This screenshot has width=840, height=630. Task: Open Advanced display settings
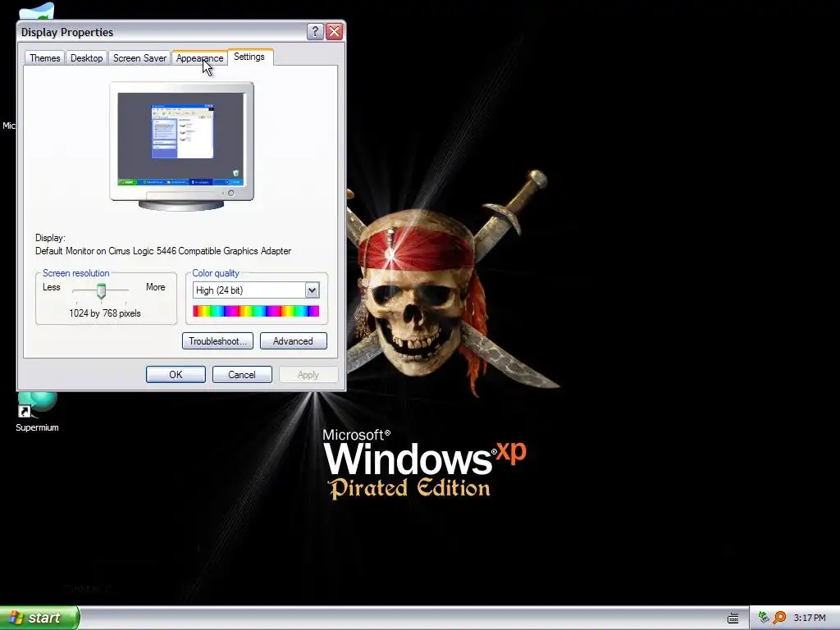pyautogui.click(x=293, y=341)
